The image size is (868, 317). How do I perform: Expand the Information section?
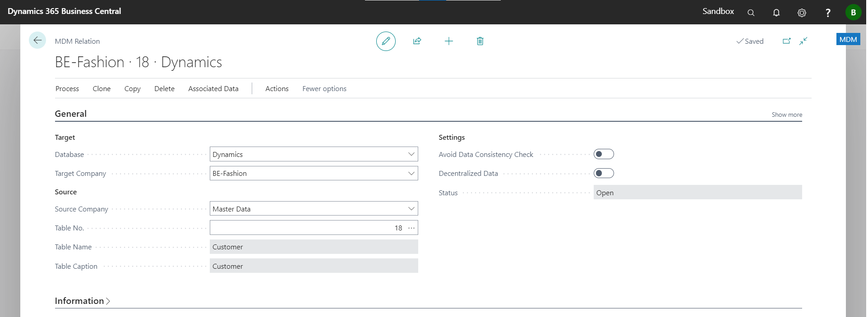(83, 301)
